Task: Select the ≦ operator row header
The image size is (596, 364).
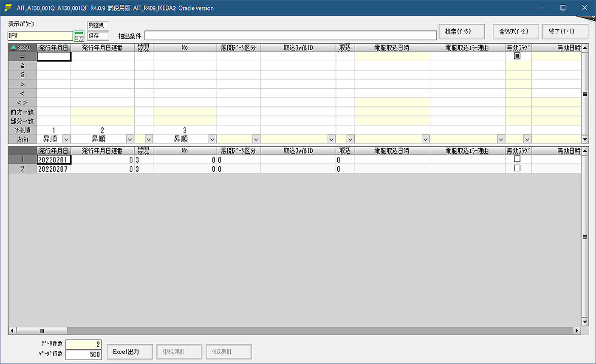Action: click(x=23, y=75)
